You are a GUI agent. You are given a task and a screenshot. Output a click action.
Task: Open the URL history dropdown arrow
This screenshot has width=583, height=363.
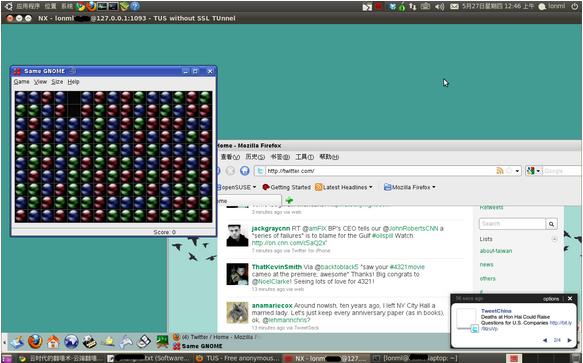(517, 171)
